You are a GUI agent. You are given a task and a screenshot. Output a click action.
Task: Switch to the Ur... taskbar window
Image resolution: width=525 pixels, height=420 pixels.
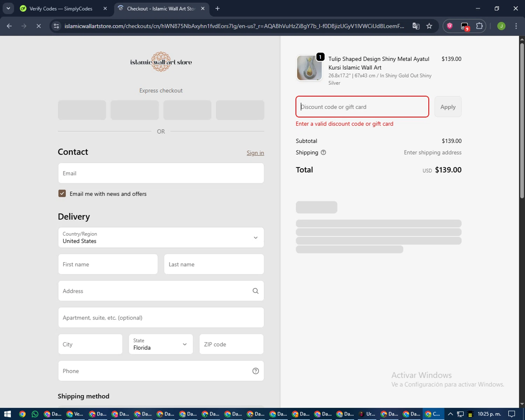pos(367,414)
